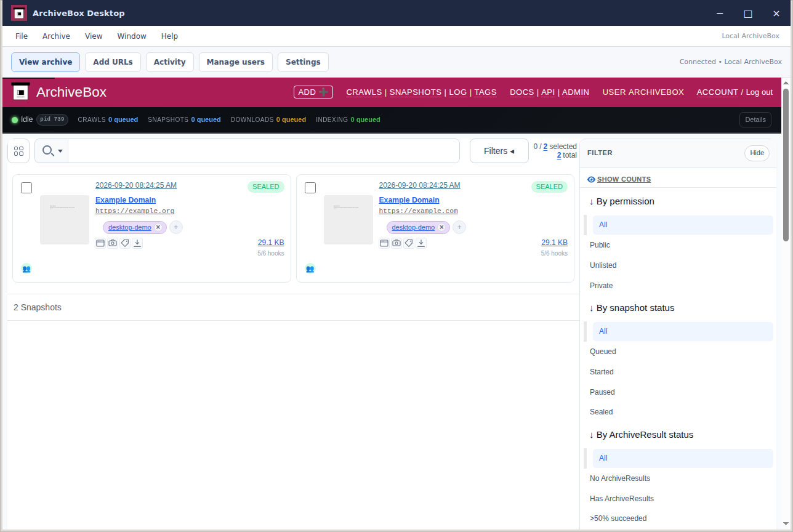Open the View menu
The image size is (793, 532).
coord(94,36)
